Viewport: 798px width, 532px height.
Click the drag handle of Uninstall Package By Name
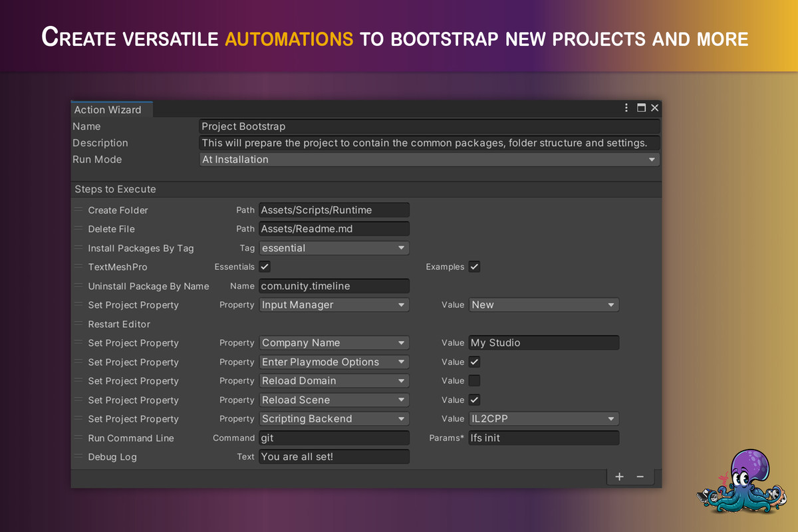point(79,286)
